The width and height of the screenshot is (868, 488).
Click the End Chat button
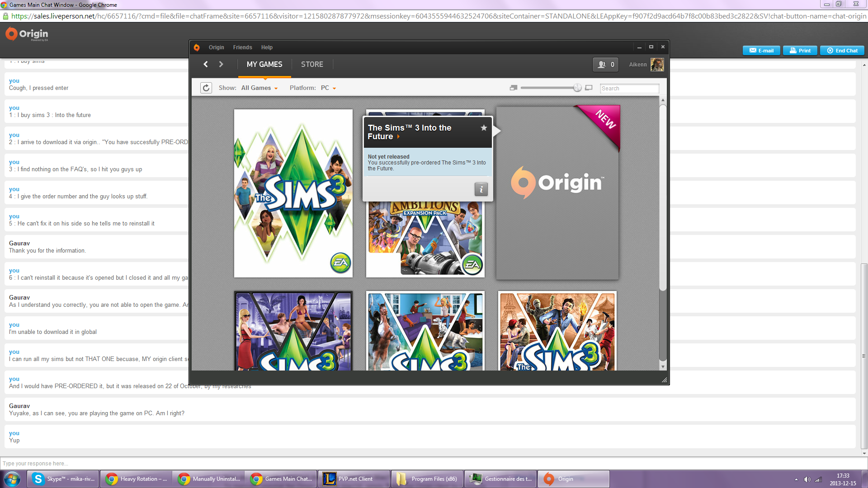click(842, 51)
